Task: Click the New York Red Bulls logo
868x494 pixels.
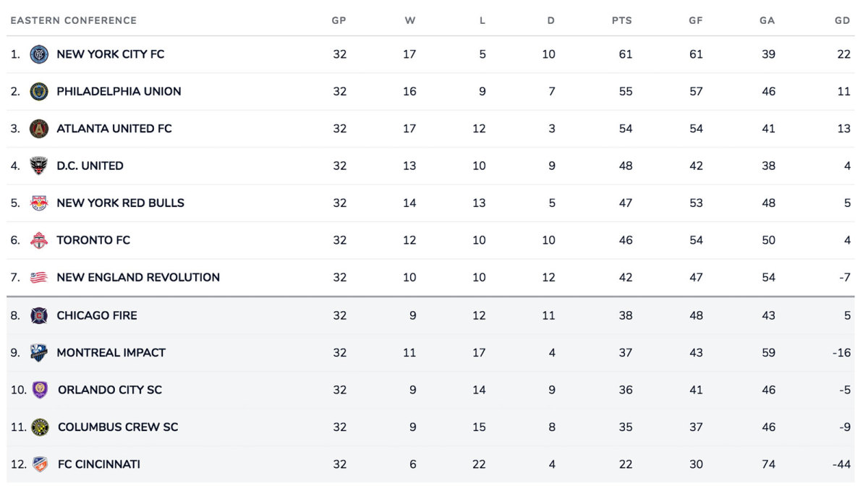Action: coord(39,203)
